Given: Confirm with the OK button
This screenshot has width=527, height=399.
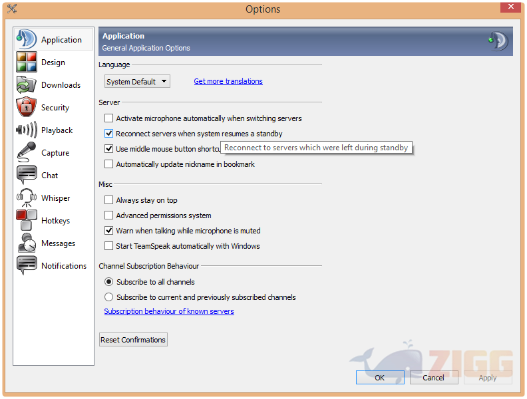Looking at the screenshot, I should point(380,377).
